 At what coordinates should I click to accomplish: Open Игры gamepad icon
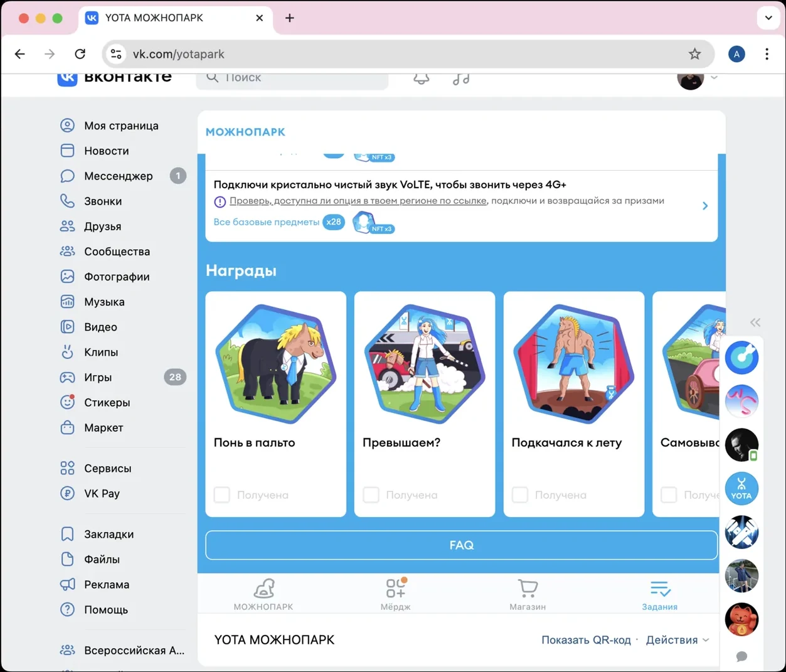coord(67,377)
